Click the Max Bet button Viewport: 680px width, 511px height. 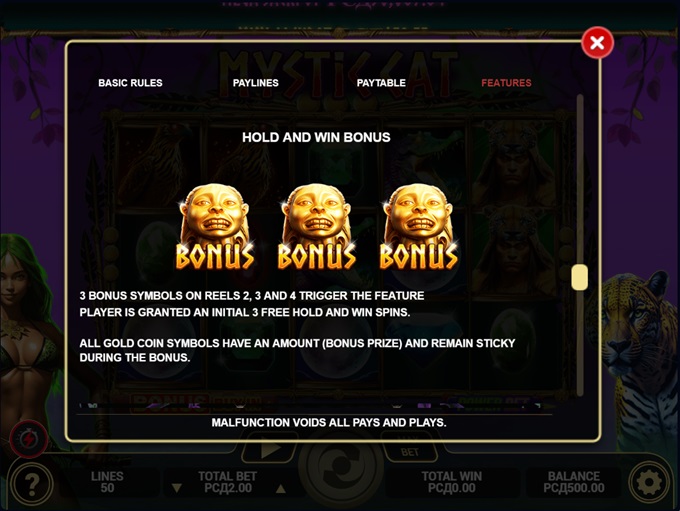point(410,451)
